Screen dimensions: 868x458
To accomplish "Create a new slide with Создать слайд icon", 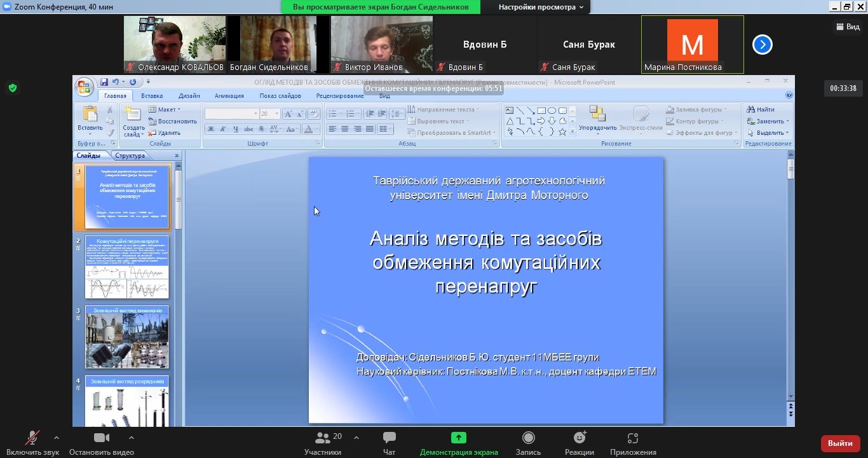I will click(x=133, y=121).
